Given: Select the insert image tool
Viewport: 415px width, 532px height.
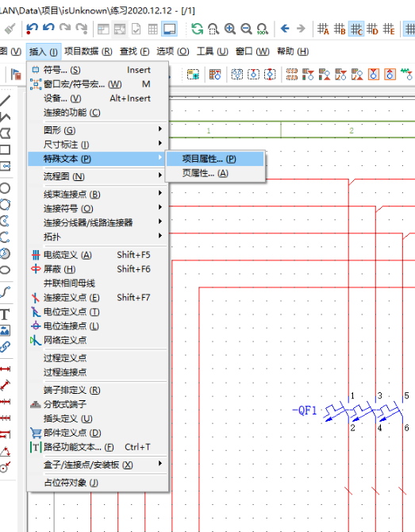Looking at the screenshot, I should click(5, 330).
